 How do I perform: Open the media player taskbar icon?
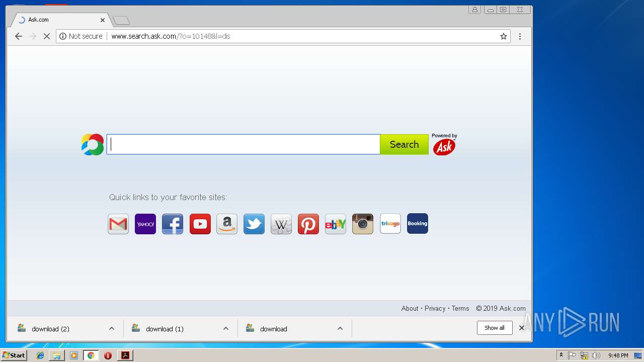click(x=74, y=355)
